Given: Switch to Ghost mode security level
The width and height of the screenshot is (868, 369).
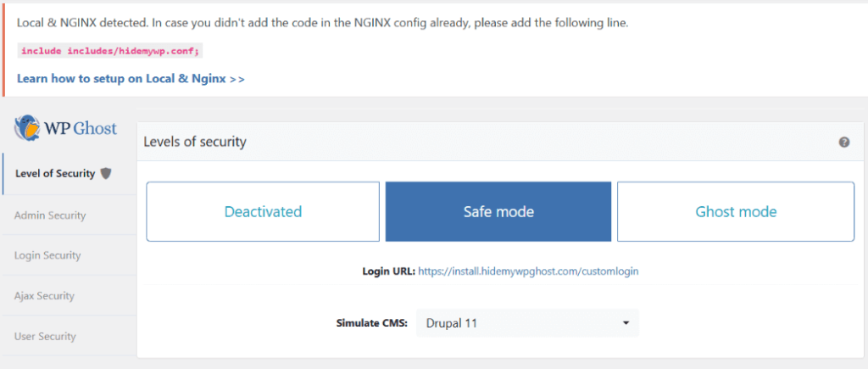Looking at the screenshot, I should point(735,211).
